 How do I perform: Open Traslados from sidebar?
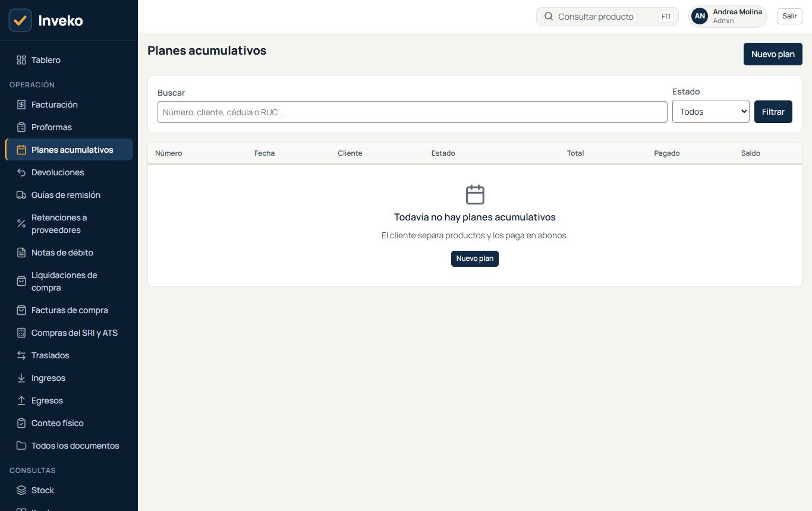69,355
